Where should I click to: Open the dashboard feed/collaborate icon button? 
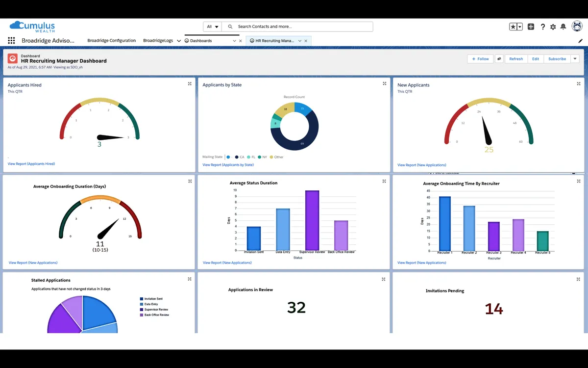[499, 59]
